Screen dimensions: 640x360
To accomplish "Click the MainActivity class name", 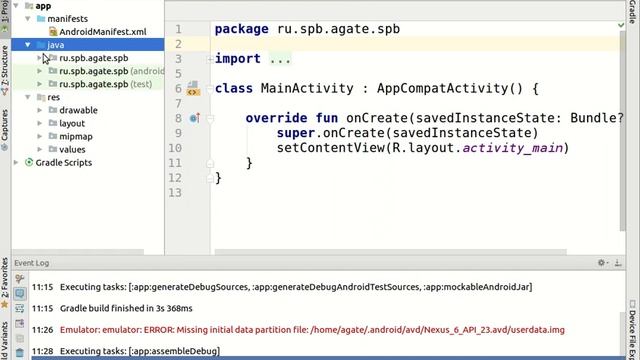I will coord(307,89).
